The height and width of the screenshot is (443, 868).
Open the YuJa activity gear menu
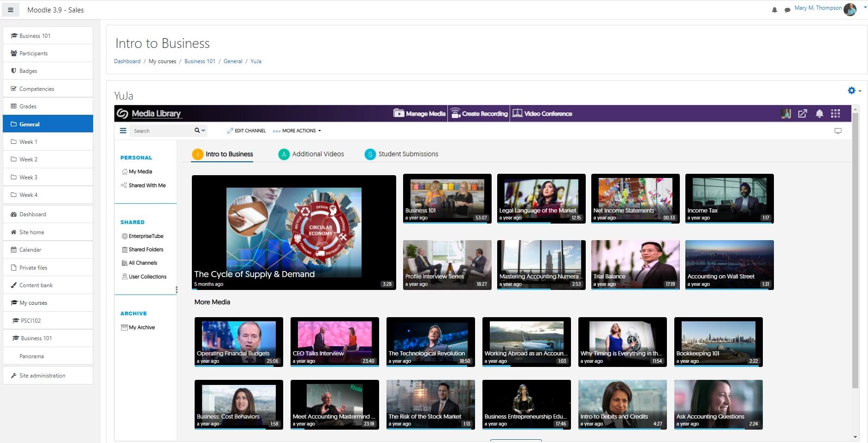(x=854, y=91)
